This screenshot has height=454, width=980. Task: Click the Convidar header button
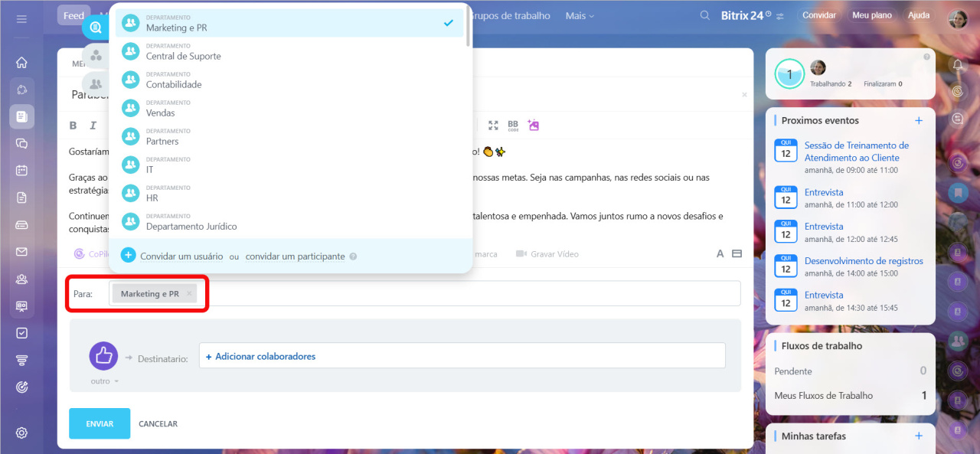point(819,15)
